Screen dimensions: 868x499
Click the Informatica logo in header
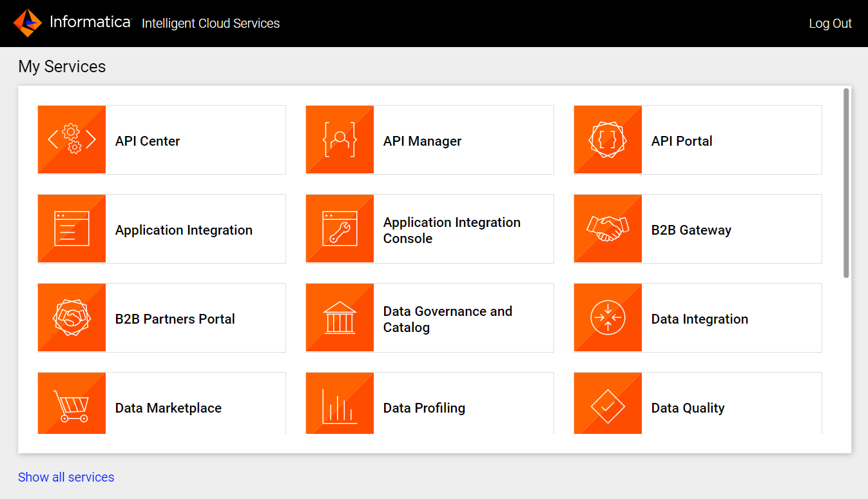72,23
